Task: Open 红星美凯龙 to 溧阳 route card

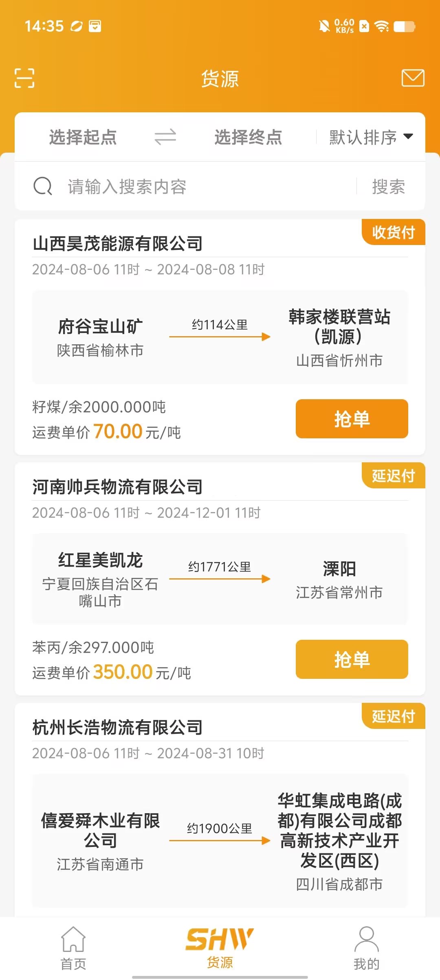Action: (220, 579)
